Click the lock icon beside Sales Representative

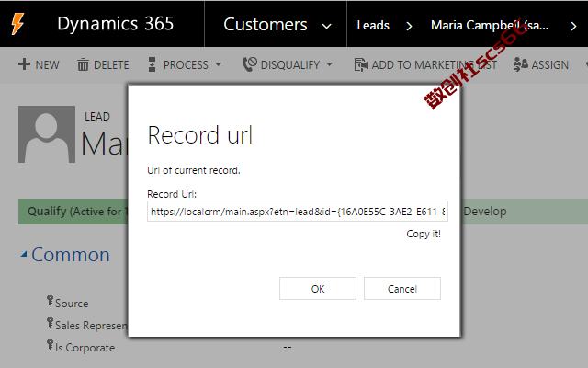point(50,323)
